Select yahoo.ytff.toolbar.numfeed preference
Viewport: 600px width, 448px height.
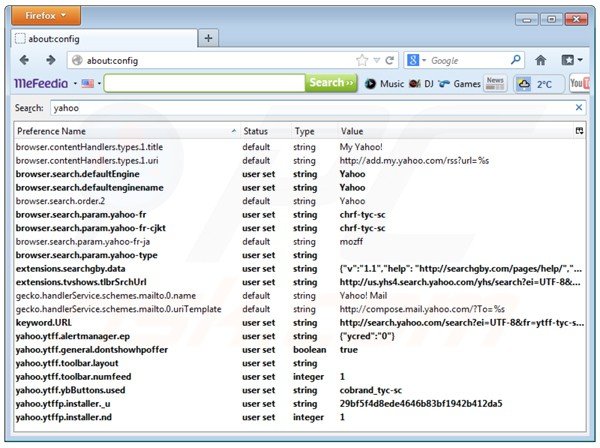300,377
